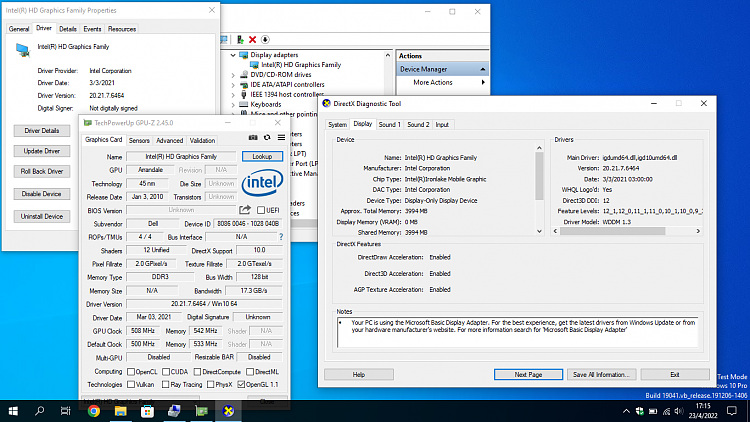Screen dimensions: 750x422
Task: Toggle the OpenGL 1.1 checkbox
Action: [241, 385]
